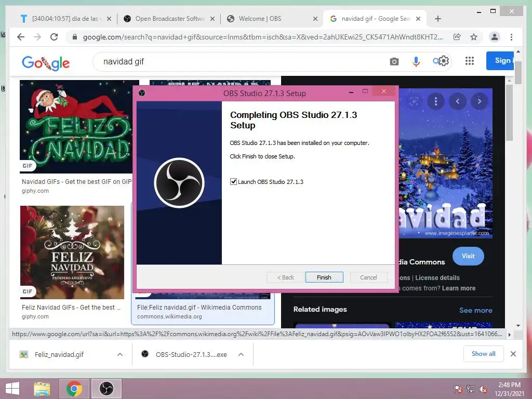
Task: Click the OBS installer taskbar icon
Action: click(106, 389)
